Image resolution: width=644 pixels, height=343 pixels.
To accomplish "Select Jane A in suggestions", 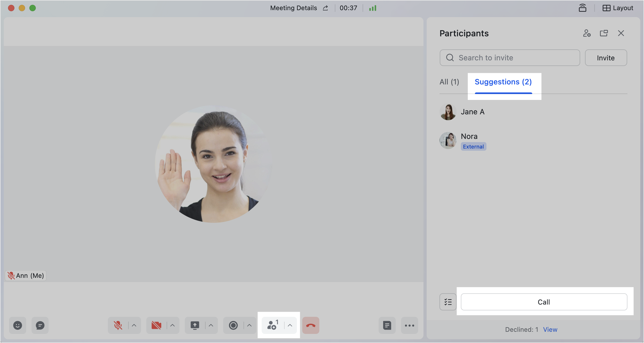I will (x=533, y=112).
